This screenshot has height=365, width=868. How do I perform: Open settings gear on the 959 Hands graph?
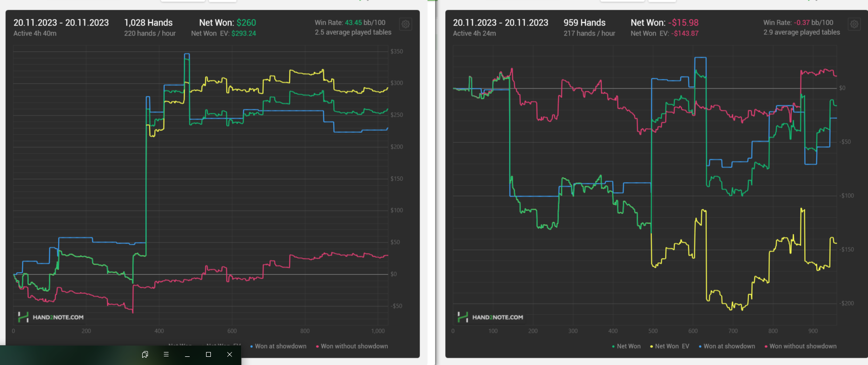tap(854, 24)
